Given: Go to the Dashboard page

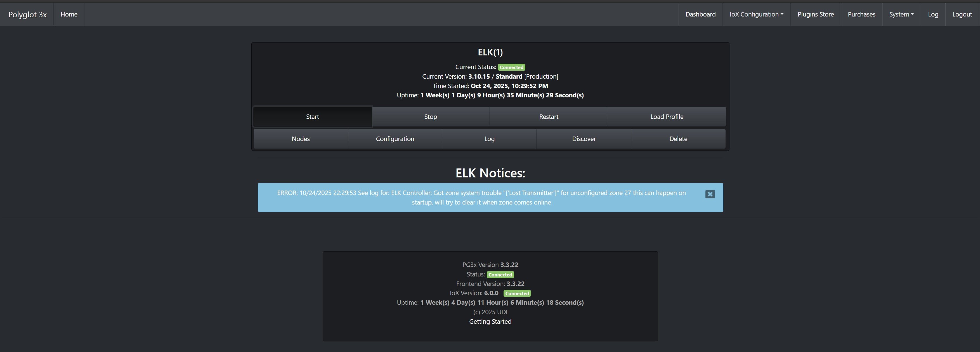Looking at the screenshot, I should [x=700, y=15].
